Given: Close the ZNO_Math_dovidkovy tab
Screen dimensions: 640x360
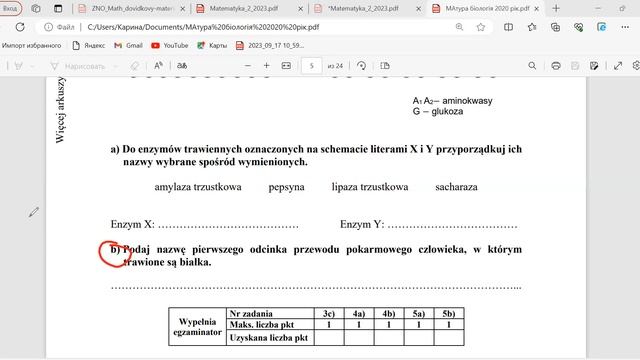Looking at the screenshot, I should tap(182, 9).
